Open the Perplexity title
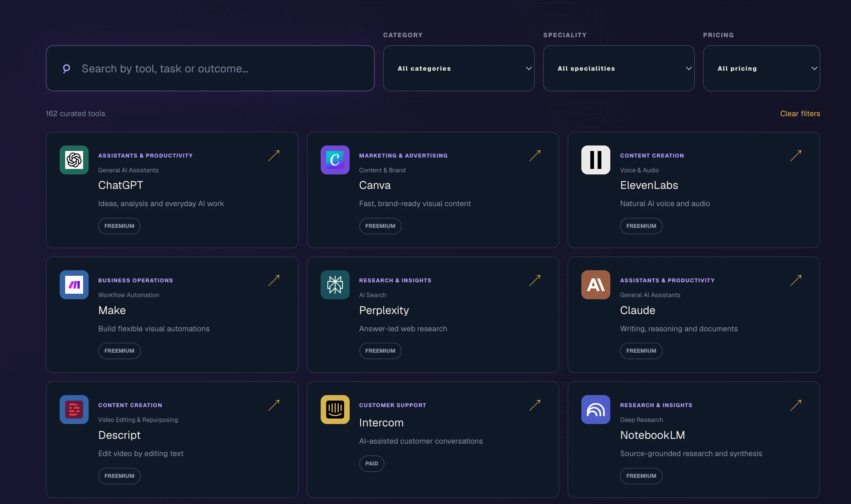Viewport: 851px width, 504px height. pyautogui.click(x=384, y=310)
